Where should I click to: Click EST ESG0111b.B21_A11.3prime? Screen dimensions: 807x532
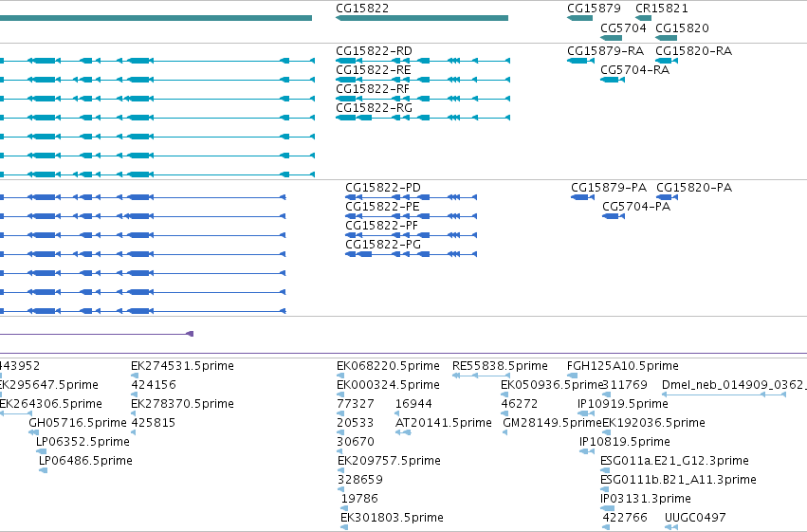tap(678, 480)
